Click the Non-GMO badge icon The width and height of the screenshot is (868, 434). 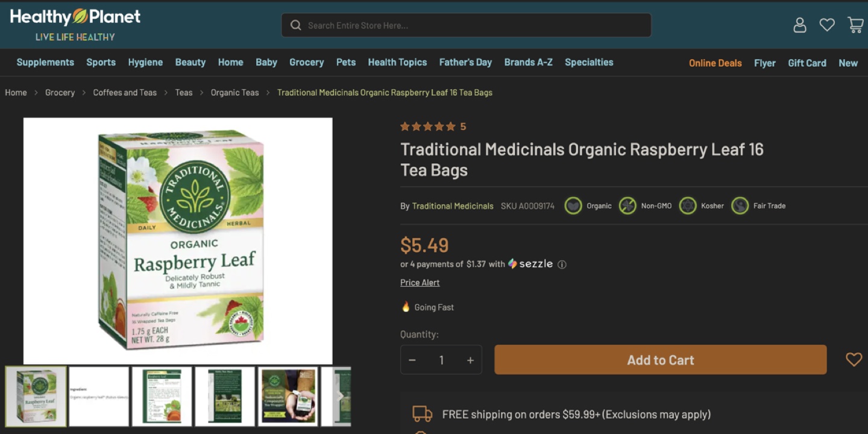tap(627, 206)
